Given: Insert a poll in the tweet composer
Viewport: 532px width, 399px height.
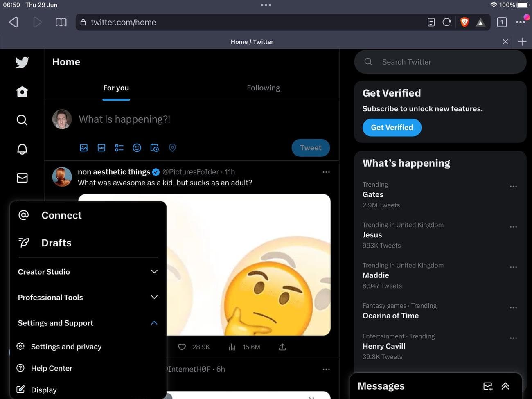Looking at the screenshot, I should click(x=119, y=148).
